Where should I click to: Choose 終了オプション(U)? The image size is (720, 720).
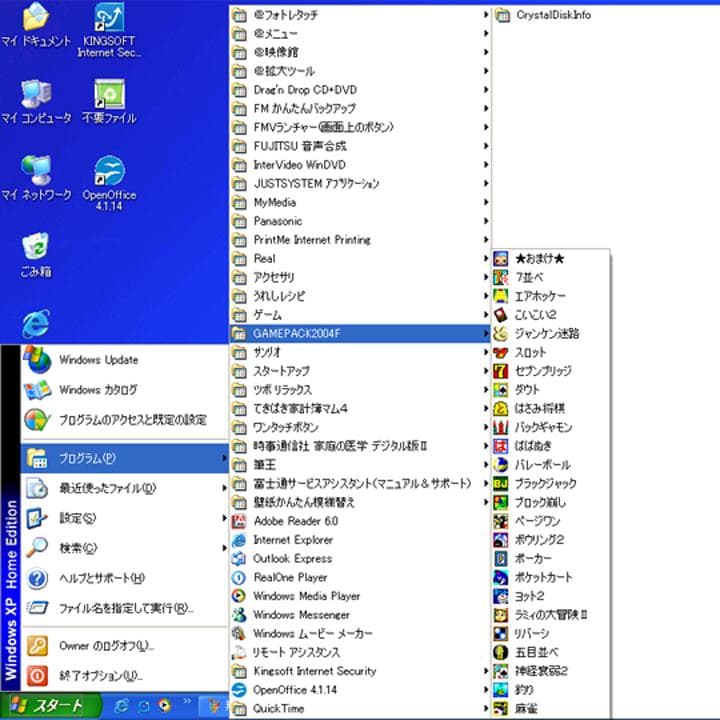coord(125,675)
